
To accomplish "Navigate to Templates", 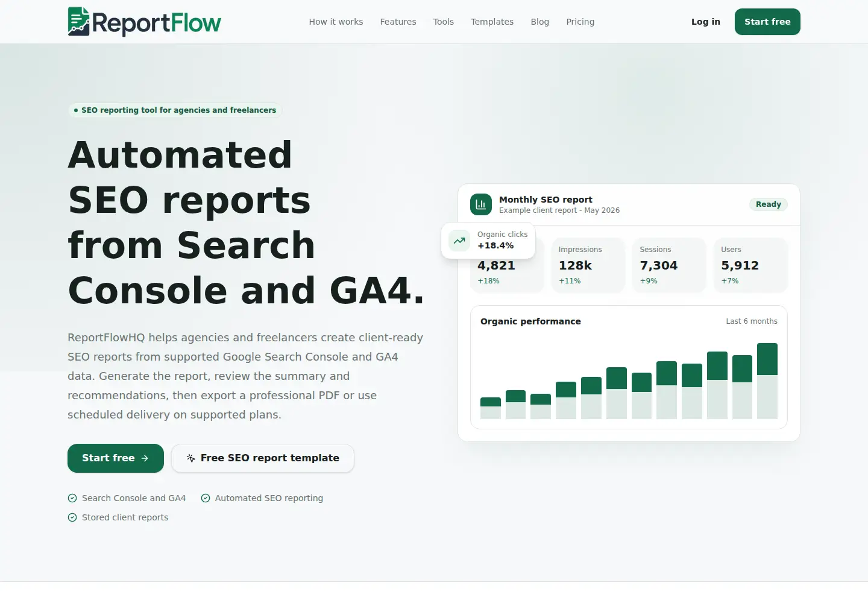I will click(x=492, y=22).
